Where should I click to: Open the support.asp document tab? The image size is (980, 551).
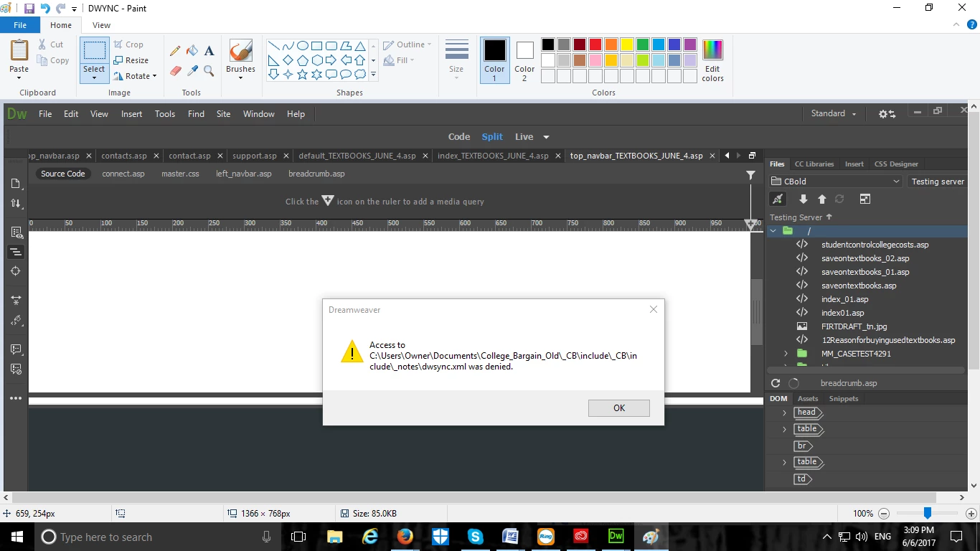(x=255, y=156)
